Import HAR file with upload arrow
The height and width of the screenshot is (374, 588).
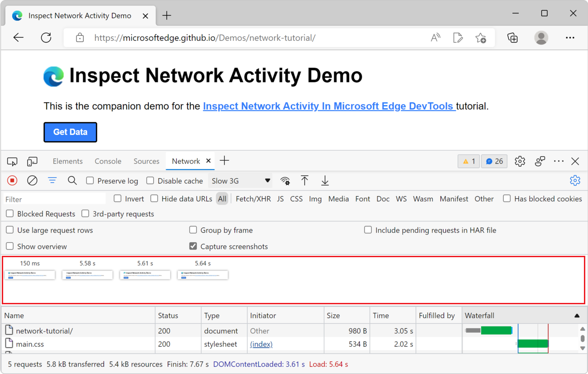[305, 181]
